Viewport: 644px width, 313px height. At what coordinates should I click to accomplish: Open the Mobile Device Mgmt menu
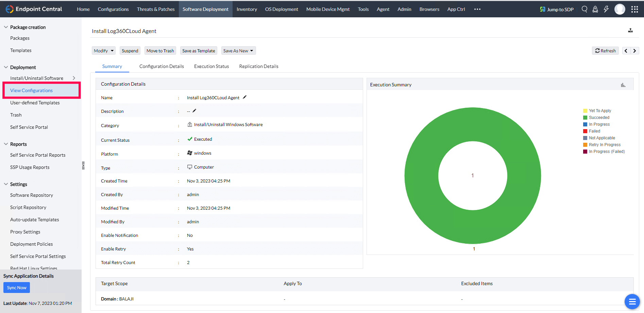(x=328, y=9)
